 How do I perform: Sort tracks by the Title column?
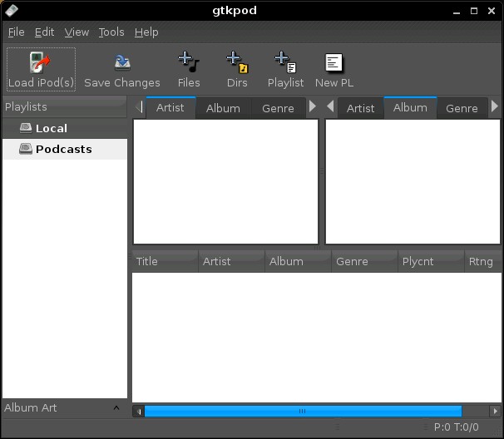[x=166, y=261]
